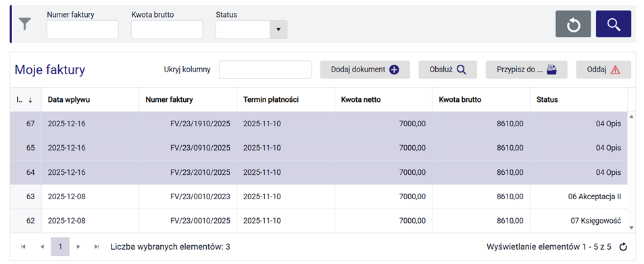
Task: Select page 1 in pagination
Action: [x=60, y=246]
